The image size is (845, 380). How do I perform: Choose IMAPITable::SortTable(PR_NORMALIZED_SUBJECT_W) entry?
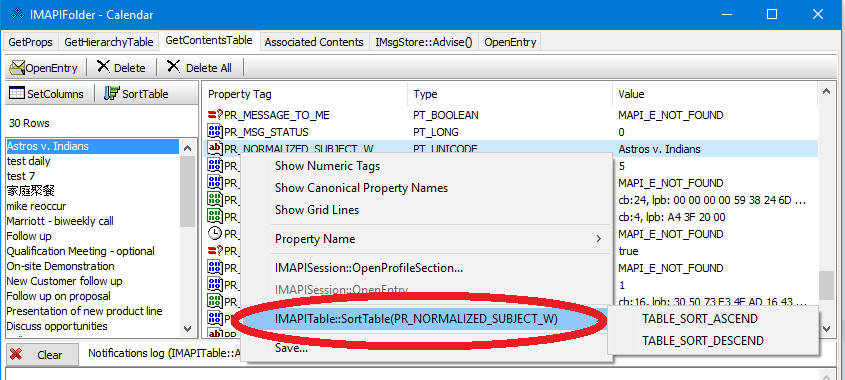coord(426,319)
